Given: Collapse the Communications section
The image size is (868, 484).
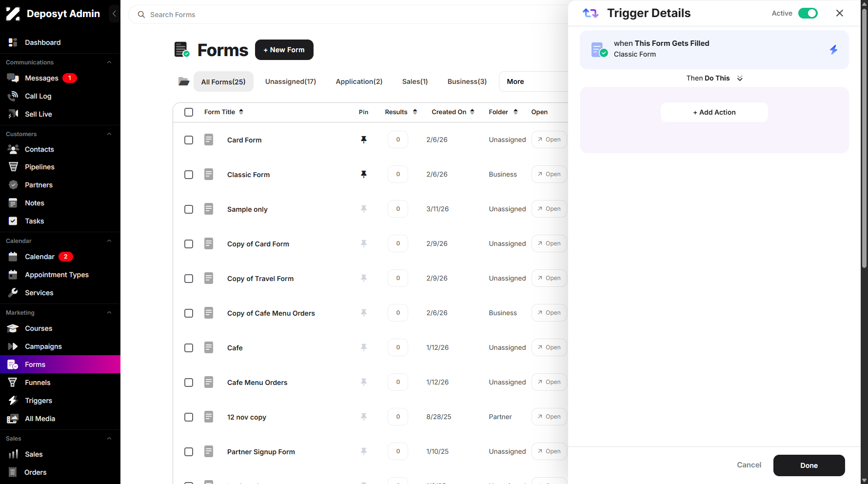Looking at the screenshot, I should tap(109, 62).
